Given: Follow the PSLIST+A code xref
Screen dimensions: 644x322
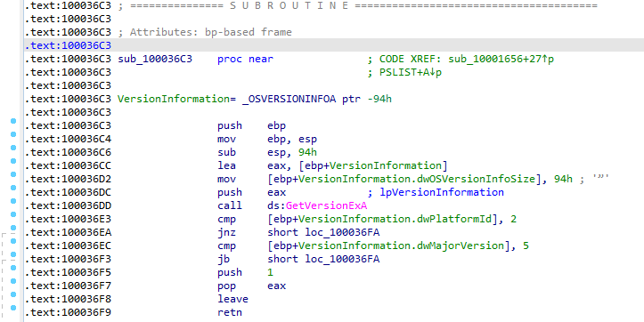Looking at the screenshot, I should pyautogui.click(x=411, y=73).
